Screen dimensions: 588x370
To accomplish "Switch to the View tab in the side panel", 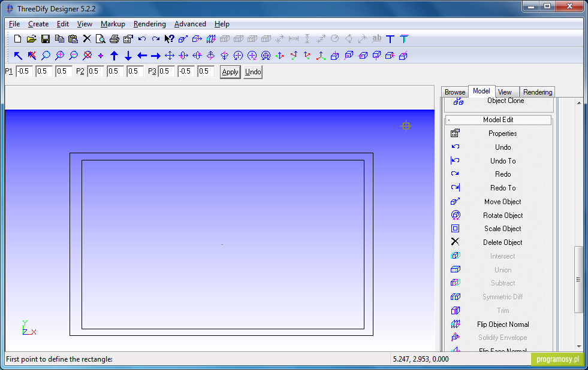I will [x=505, y=92].
